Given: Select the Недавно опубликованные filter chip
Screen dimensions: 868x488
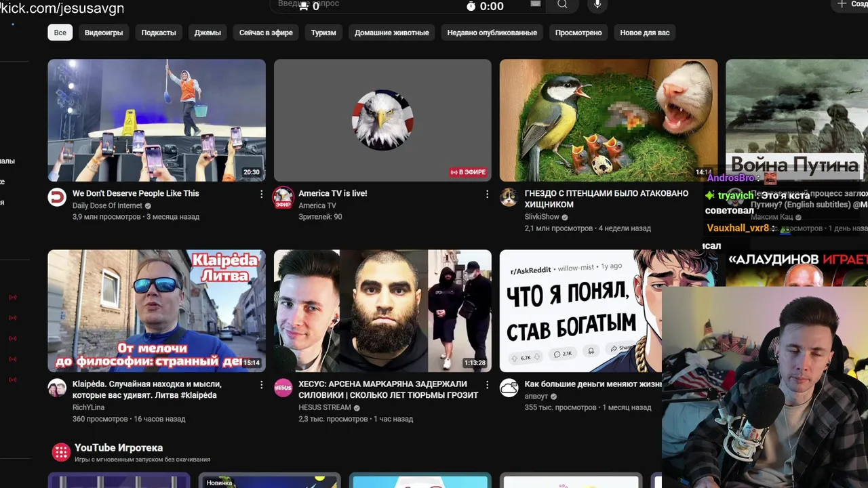Looking at the screenshot, I should click(x=492, y=33).
